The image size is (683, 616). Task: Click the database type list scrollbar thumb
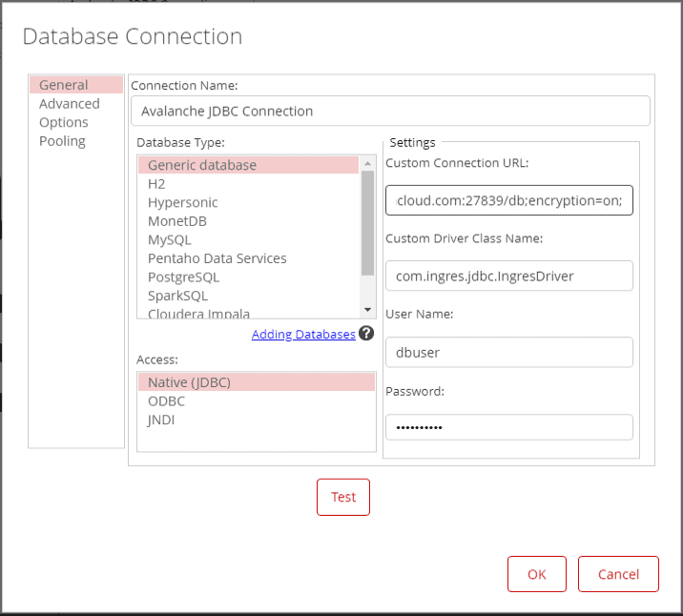367,223
